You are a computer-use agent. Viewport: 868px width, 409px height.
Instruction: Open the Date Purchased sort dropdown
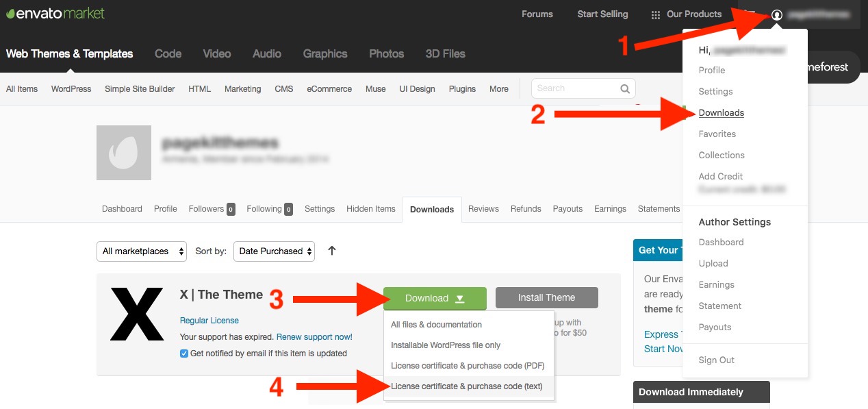[x=273, y=251]
